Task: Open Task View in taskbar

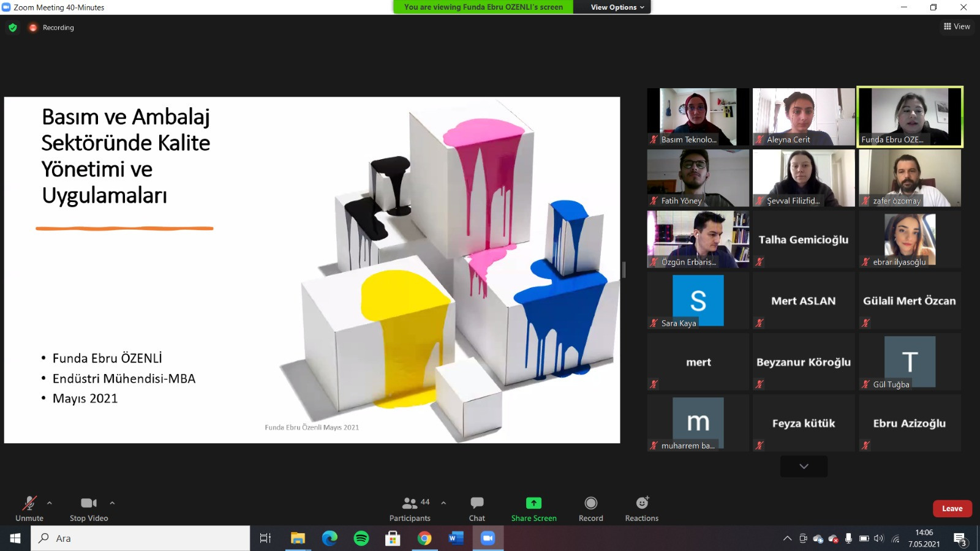Action: [265, 538]
